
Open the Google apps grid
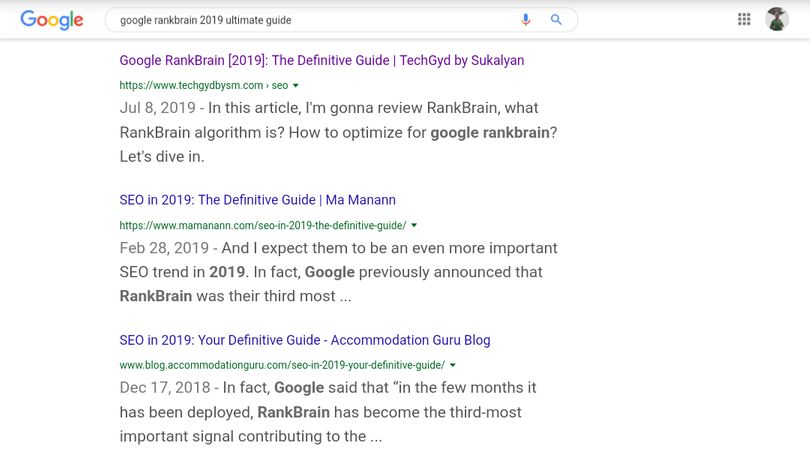pos(744,19)
